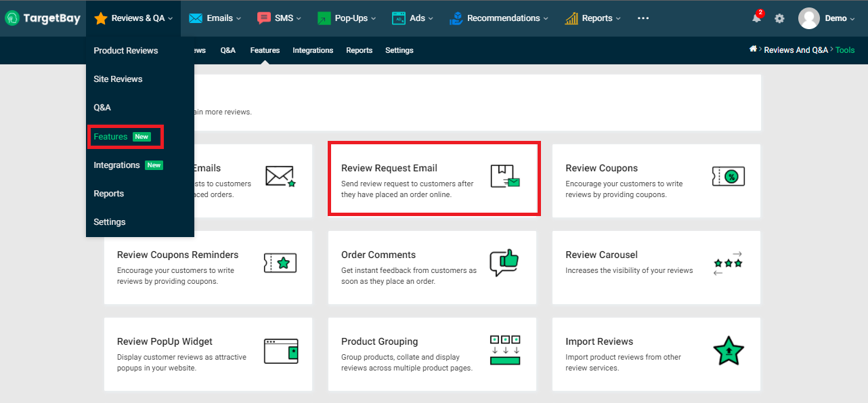Viewport: 868px width, 403px height.
Task: Open Review Request Email package icon
Action: [x=505, y=176]
